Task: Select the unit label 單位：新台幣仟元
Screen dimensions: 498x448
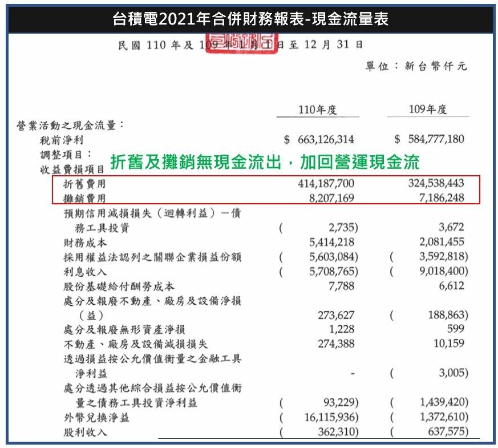Action: tap(416, 66)
